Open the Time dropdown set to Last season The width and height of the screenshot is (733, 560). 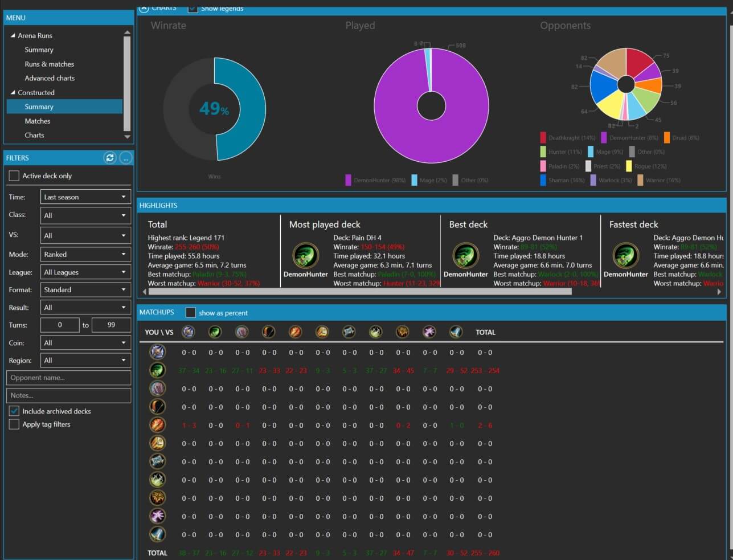click(x=85, y=197)
